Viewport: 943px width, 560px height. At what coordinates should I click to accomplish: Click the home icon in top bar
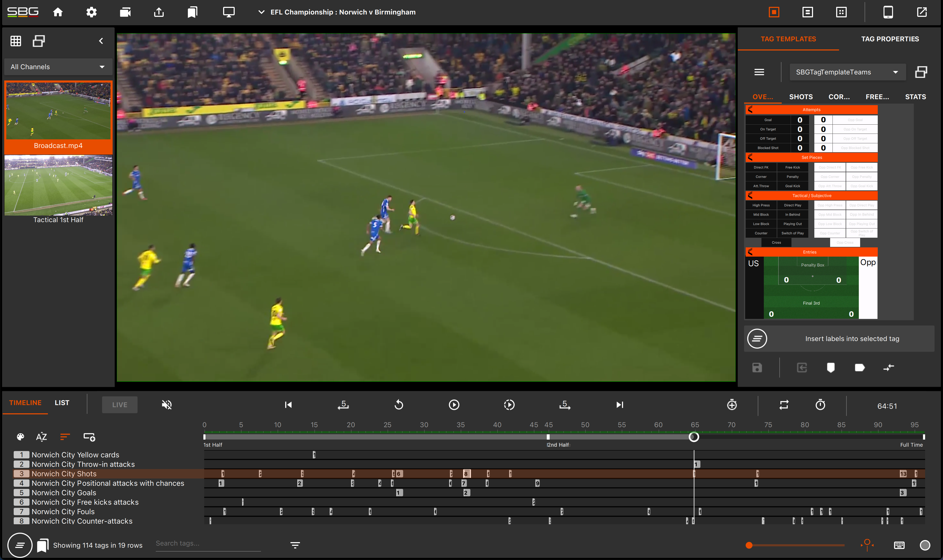click(58, 12)
